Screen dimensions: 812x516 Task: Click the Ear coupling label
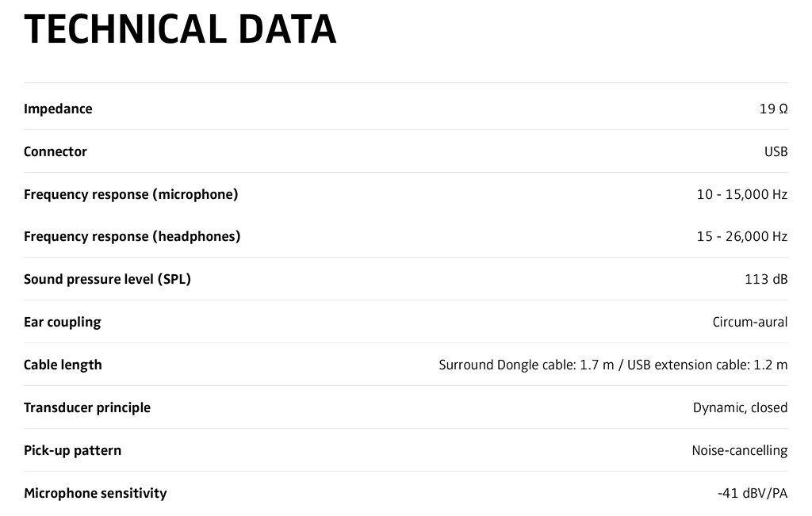tap(63, 322)
